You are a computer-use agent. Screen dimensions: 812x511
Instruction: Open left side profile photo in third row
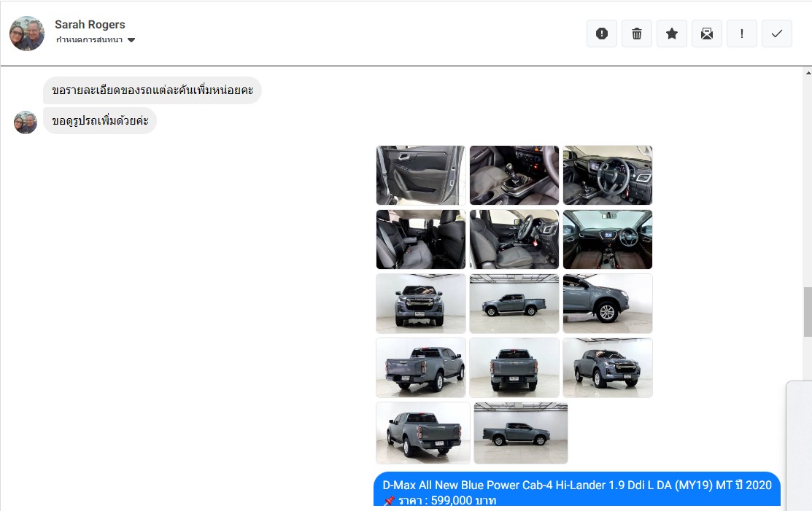pyautogui.click(x=514, y=303)
